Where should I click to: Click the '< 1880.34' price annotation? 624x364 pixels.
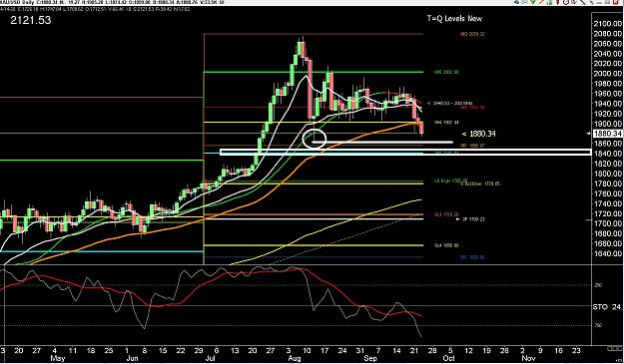[x=479, y=134]
